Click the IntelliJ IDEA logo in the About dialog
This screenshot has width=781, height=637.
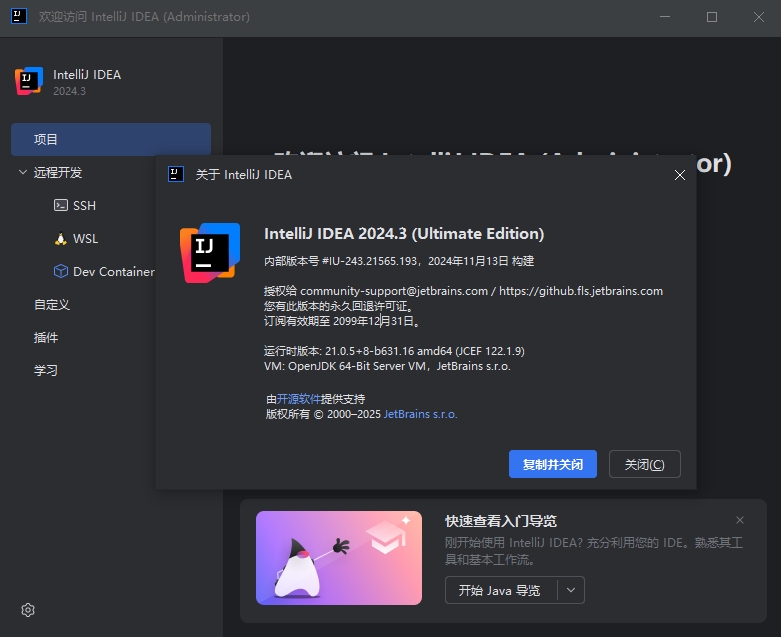coord(210,253)
